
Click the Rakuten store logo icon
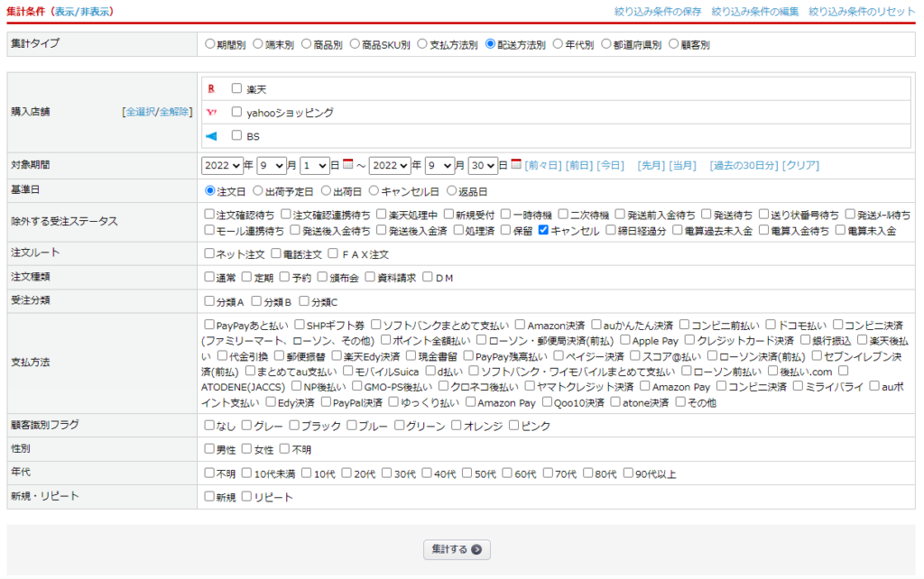point(211,88)
